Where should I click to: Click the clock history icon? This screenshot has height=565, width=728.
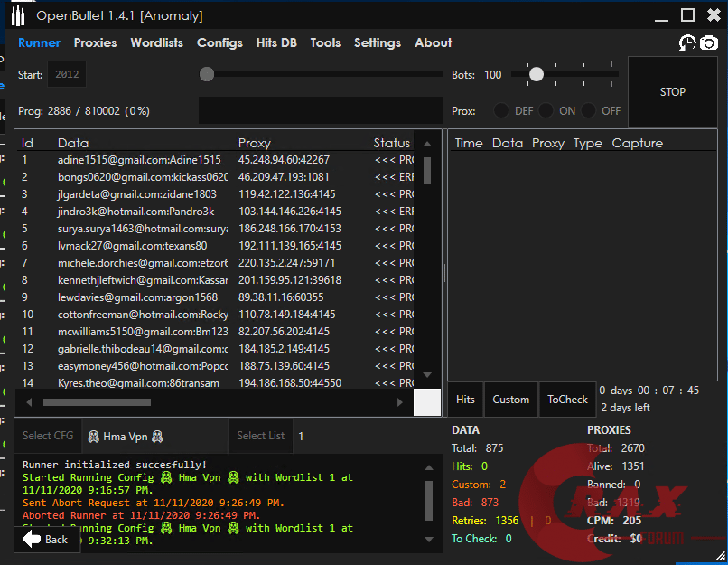[x=687, y=43]
